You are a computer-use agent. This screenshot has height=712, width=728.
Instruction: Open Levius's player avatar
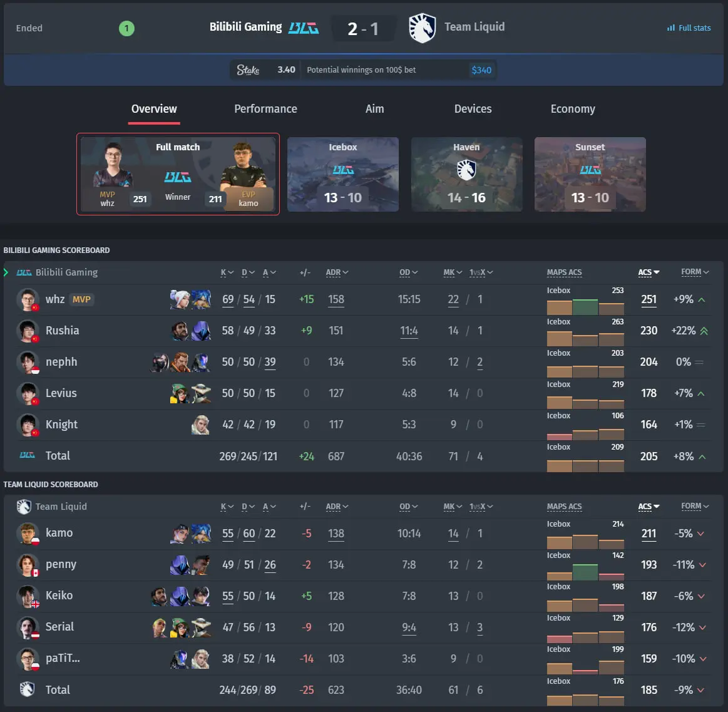[28, 393]
